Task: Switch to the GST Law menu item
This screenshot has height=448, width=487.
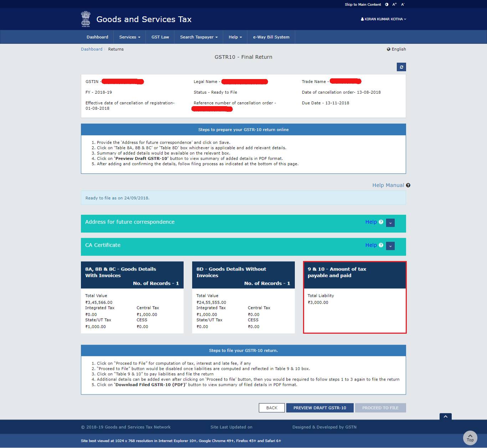Action: point(160,37)
